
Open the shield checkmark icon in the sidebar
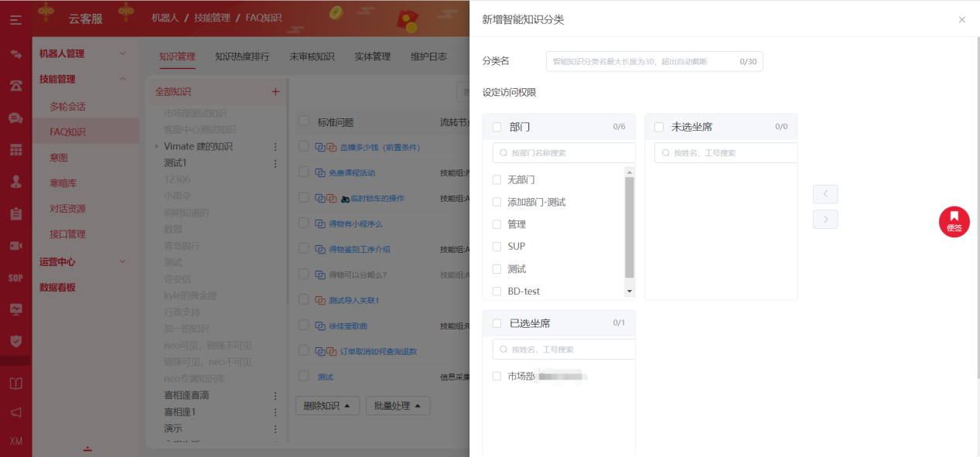point(15,341)
